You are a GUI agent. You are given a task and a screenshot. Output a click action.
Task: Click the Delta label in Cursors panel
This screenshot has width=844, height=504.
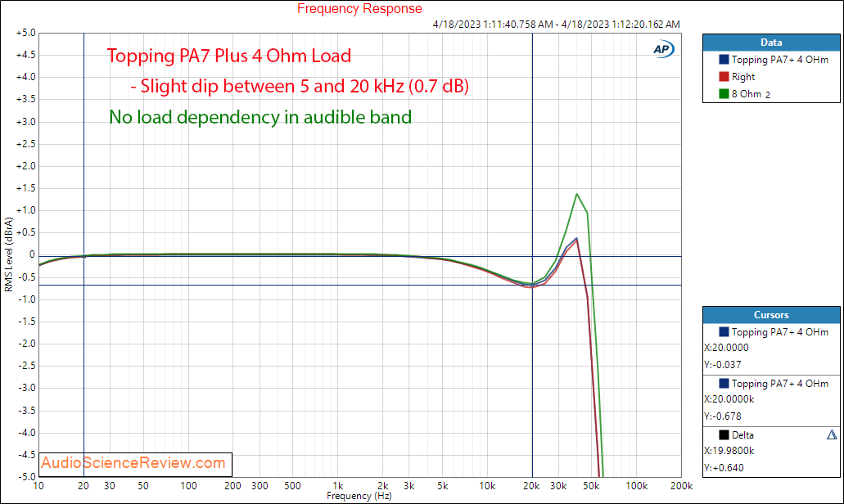click(742, 434)
